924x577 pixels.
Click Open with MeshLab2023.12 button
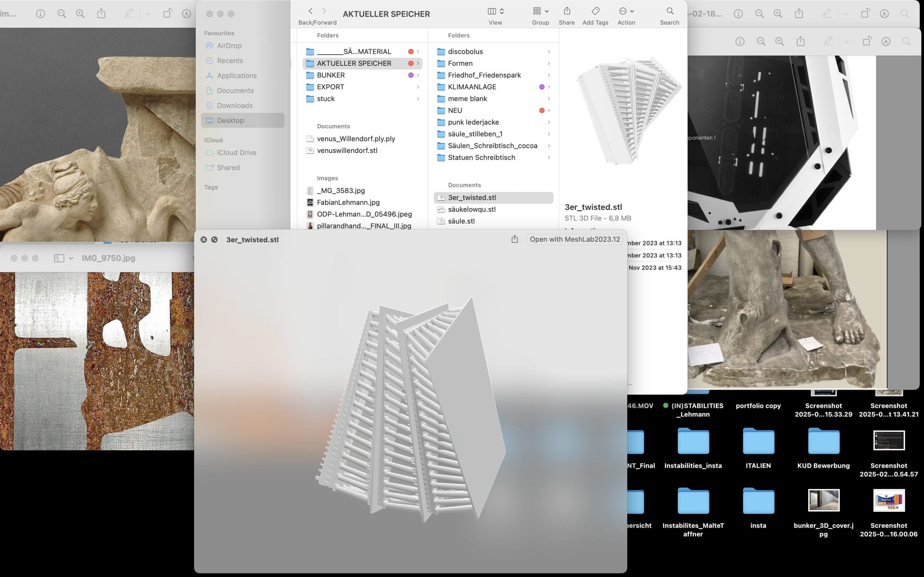click(x=575, y=239)
